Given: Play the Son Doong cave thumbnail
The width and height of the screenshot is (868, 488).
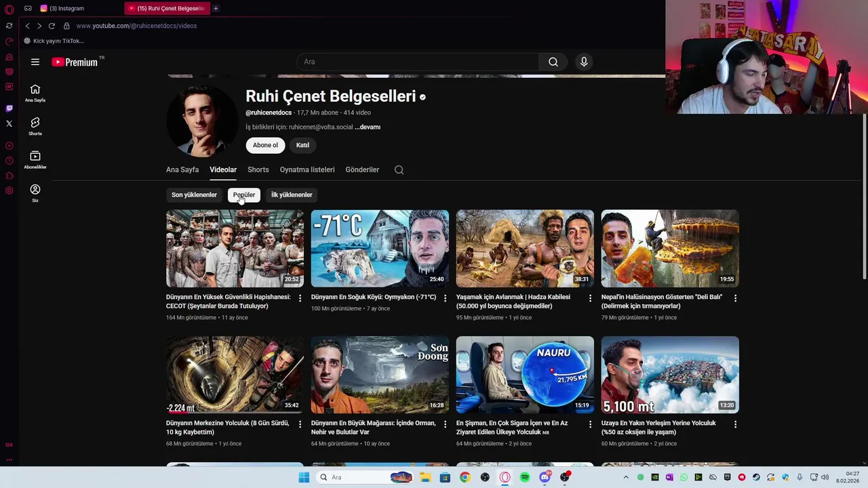Looking at the screenshot, I should click(x=380, y=374).
